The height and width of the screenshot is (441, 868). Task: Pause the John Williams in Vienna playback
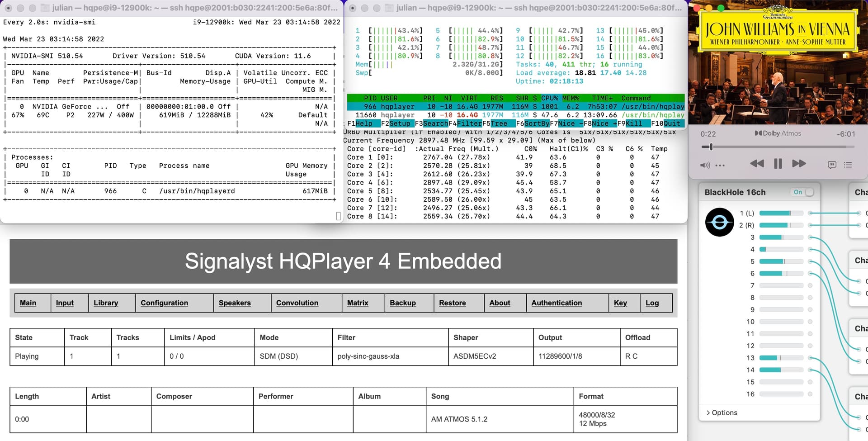click(x=778, y=164)
